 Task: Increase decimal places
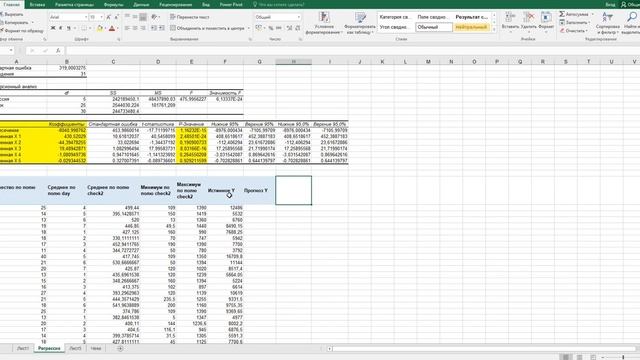point(289,28)
